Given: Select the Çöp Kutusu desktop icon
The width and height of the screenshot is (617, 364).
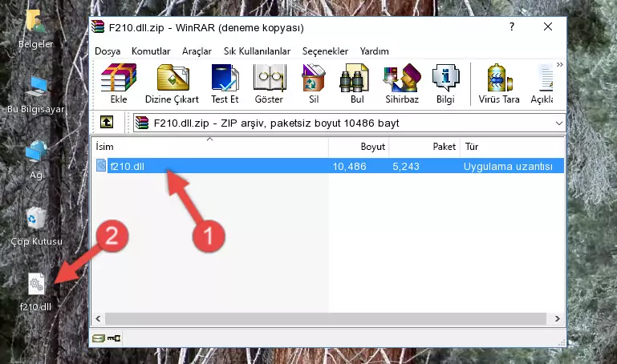Looking at the screenshot, I should pos(36,227).
